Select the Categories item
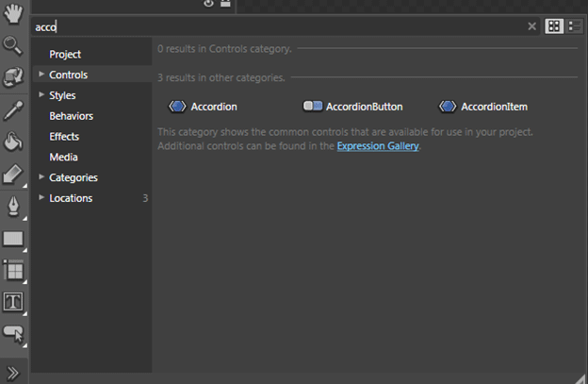Screen dimensions: 588x384 coord(73,177)
